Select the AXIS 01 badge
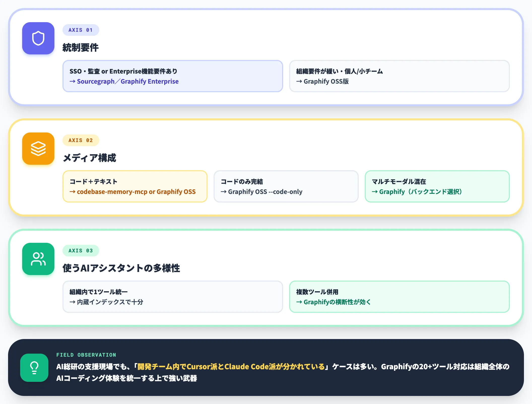The width and height of the screenshot is (532, 404). click(x=81, y=30)
